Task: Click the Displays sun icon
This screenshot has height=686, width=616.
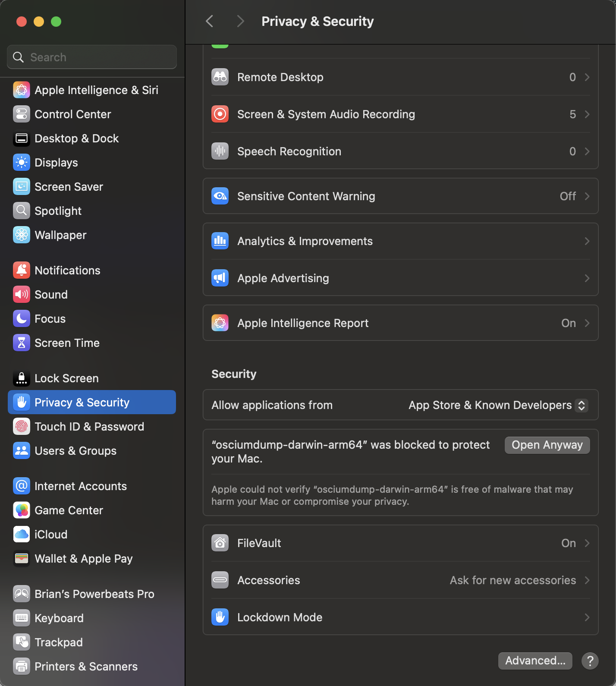Action: coord(22,163)
